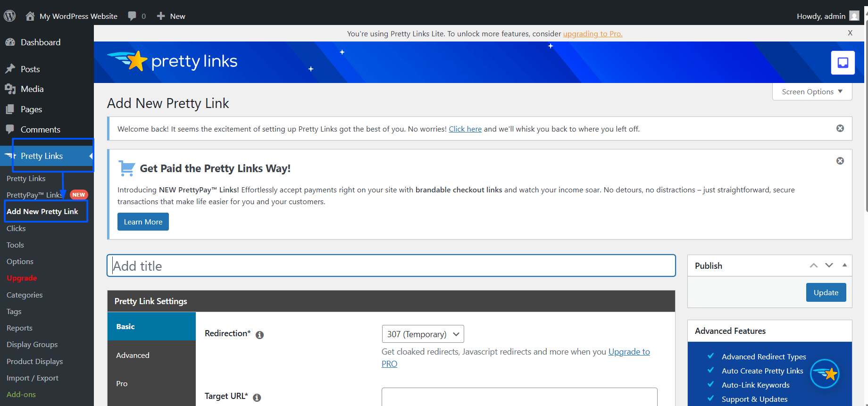The width and height of the screenshot is (868, 406).
Task: Click the Pages icon in sidebar
Action: point(10,109)
